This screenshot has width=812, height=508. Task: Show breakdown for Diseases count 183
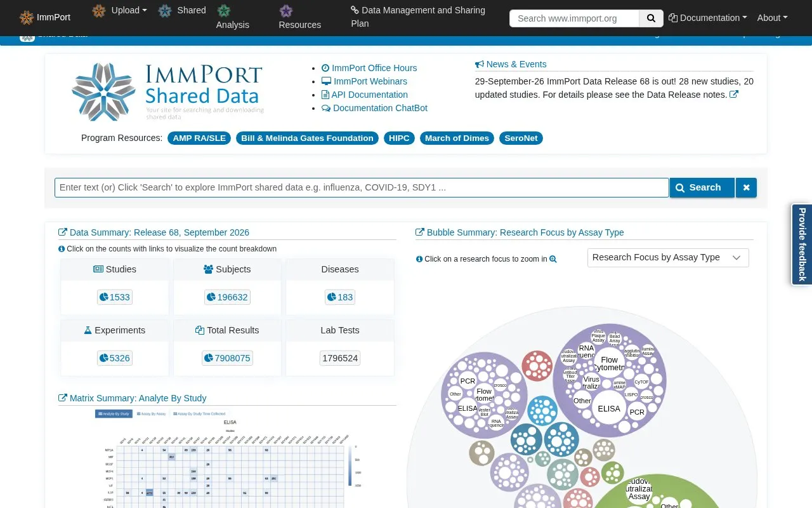point(340,297)
